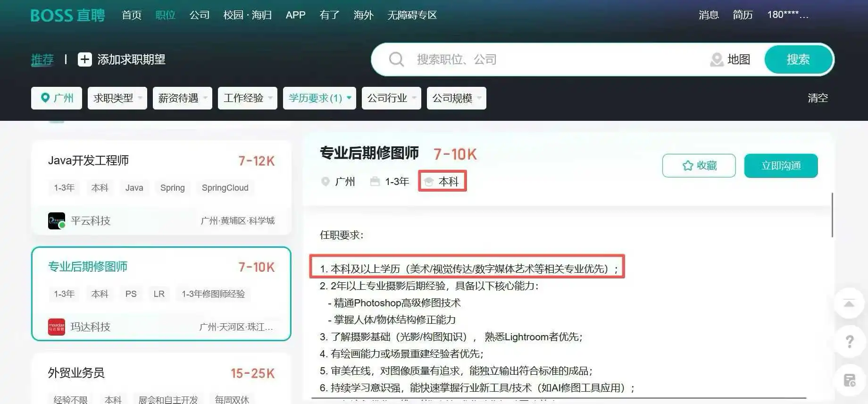
Task: Open the 广州 city selector
Action: coord(57,98)
